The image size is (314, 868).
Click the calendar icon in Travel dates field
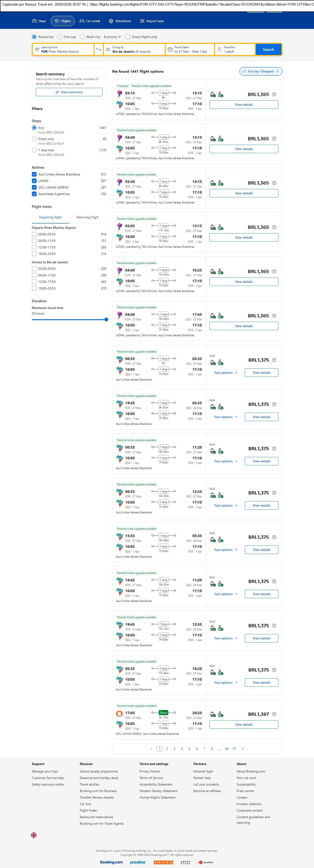coord(170,50)
